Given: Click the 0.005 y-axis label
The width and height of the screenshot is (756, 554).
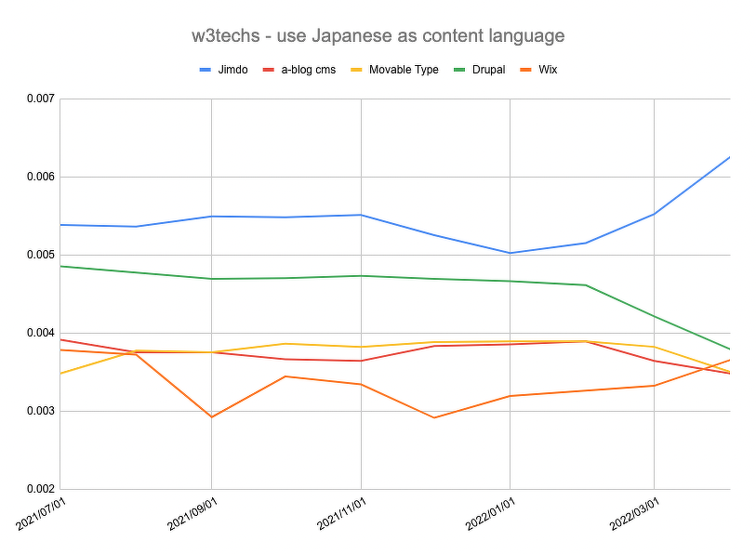Looking at the screenshot, I should pyautogui.click(x=40, y=255).
